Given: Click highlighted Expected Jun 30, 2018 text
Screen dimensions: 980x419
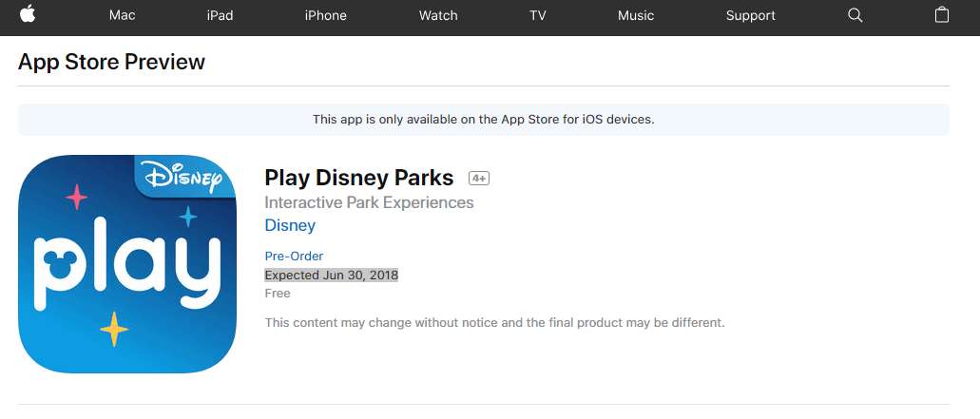Looking at the screenshot, I should point(331,275).
